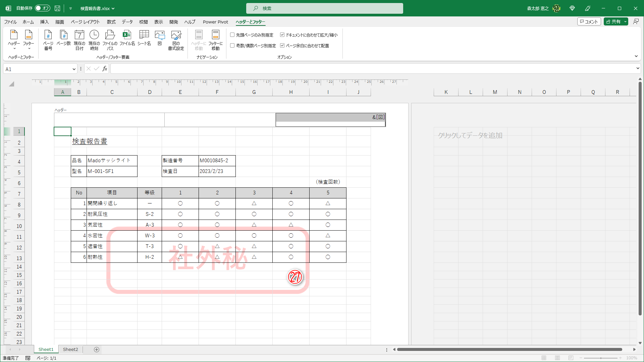The image size is (644, 362).
Task: Insert the current date into header
Action: [79, 39]
